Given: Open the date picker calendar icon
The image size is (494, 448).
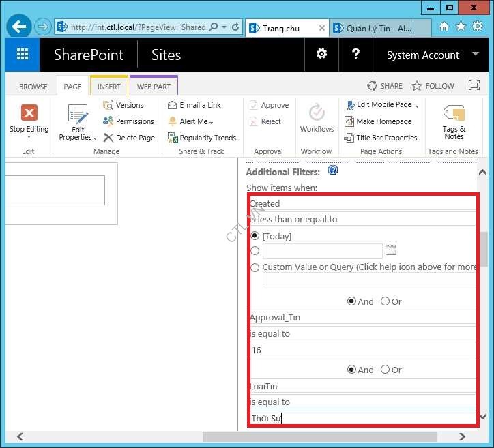Looking at the screenshot, I should click(x=391, y=250).
